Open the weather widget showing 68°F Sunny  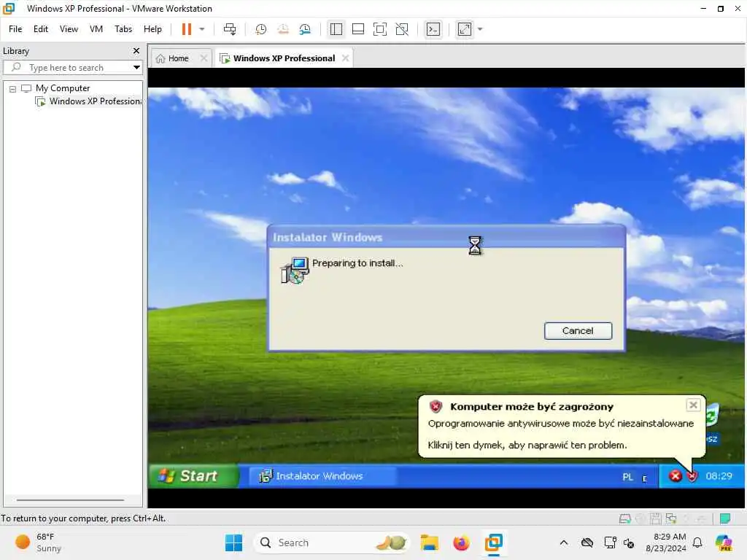(x=38, y=542)
